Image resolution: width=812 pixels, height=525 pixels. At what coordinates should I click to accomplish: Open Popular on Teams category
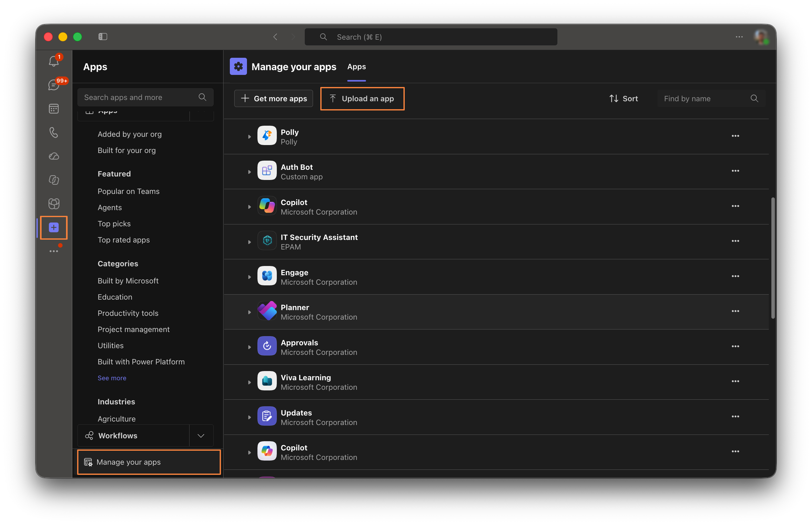pos(128,191)
